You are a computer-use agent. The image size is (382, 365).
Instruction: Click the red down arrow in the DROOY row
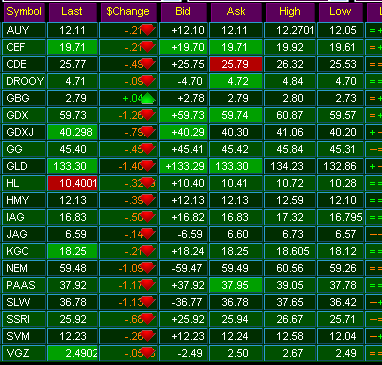147,81
